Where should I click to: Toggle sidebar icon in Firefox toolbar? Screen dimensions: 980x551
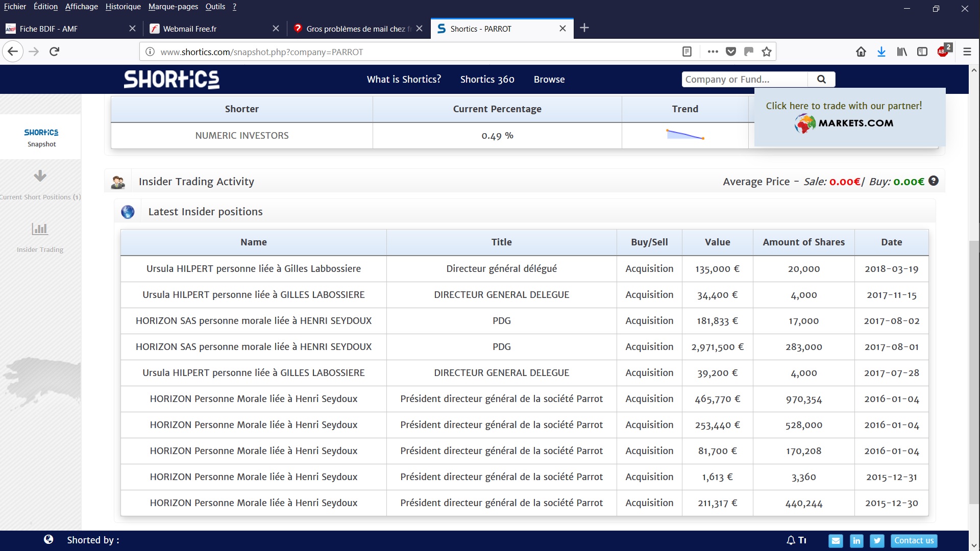(x=922, y=52)
